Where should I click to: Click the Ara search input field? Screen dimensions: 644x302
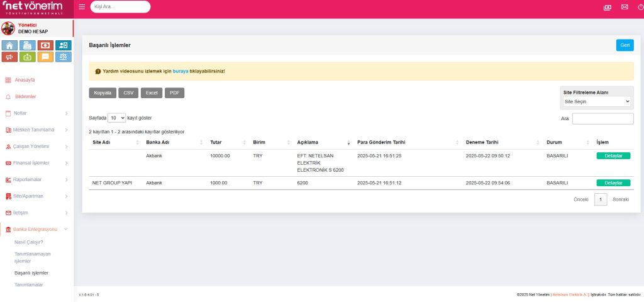point(602,118)
